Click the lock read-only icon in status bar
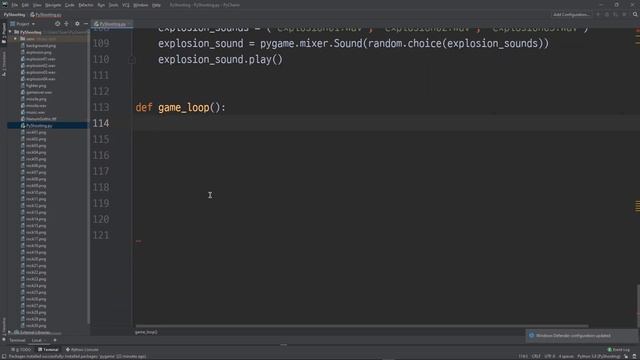640x360 pixels. 626,356
